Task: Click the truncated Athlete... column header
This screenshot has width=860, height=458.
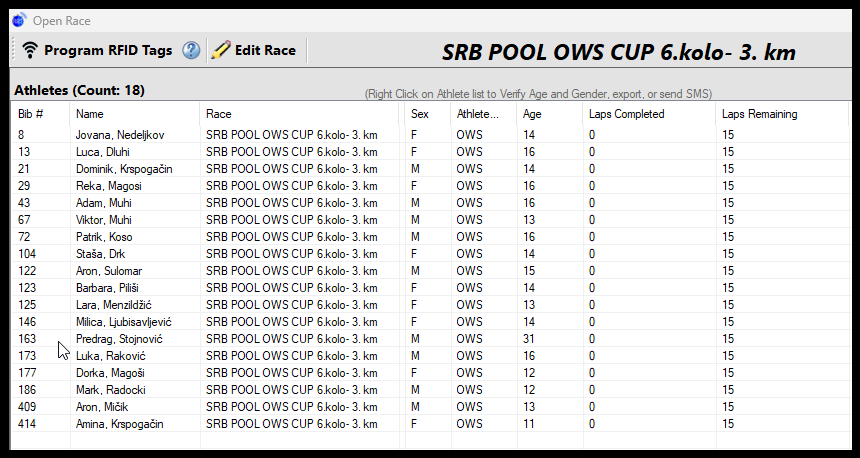Action: 484,114
